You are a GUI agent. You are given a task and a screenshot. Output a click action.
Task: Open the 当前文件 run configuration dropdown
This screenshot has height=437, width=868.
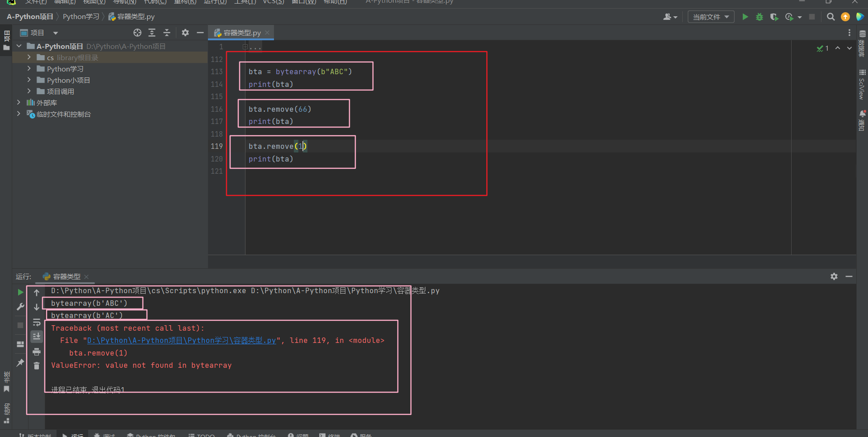711,17
